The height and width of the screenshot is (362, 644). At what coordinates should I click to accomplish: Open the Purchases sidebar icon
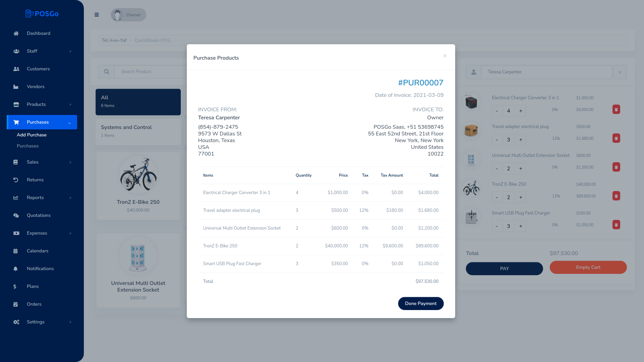16,122
